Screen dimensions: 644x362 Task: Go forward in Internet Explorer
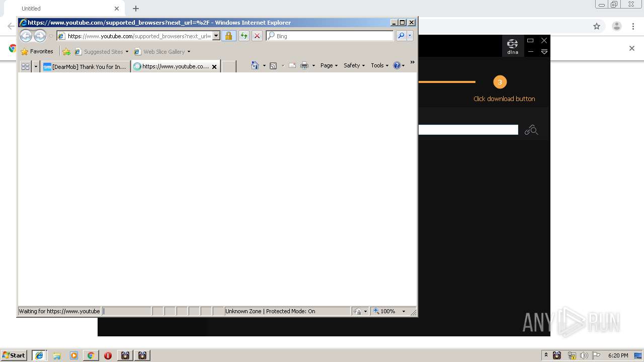tap(40, 36)
